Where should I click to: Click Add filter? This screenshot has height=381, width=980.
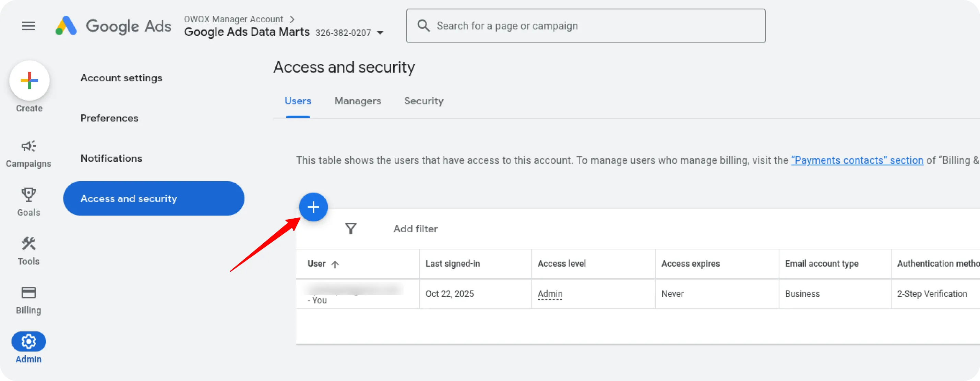click(x=415, y=229)
